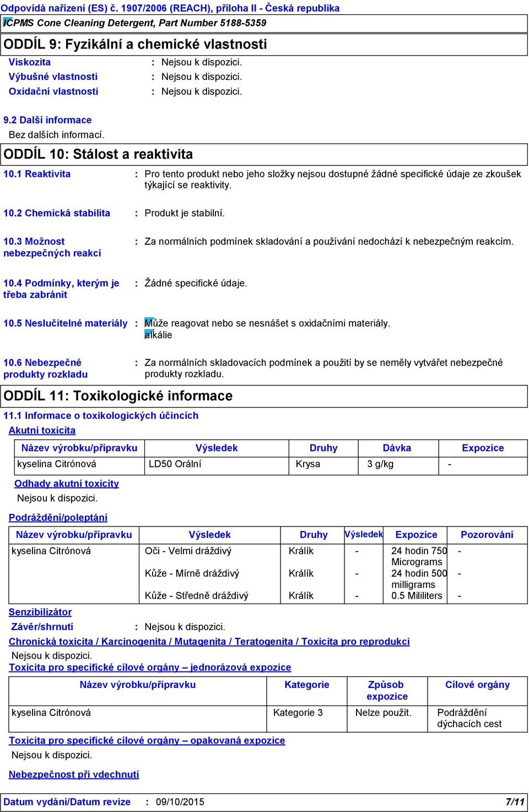Click the '10.3 Možnost nebezpečných reakcí' label
529x812 pixels.
point(52,247)
